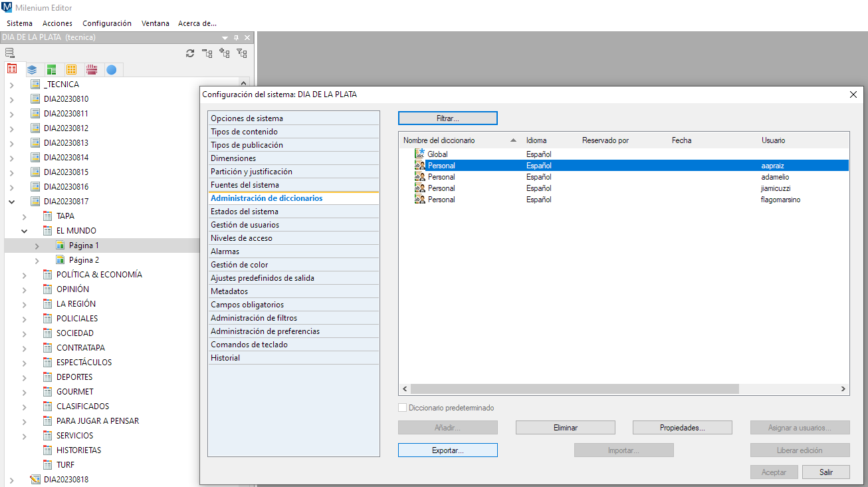868x487 pixels.
Task: Toggle Diccionario predeterminado checkbox
Action: click(402, 408)
